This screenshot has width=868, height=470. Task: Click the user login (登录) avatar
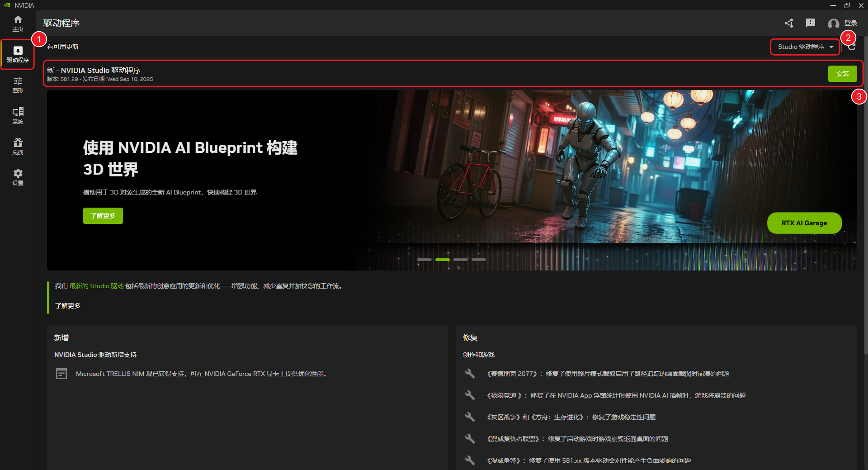834,24
